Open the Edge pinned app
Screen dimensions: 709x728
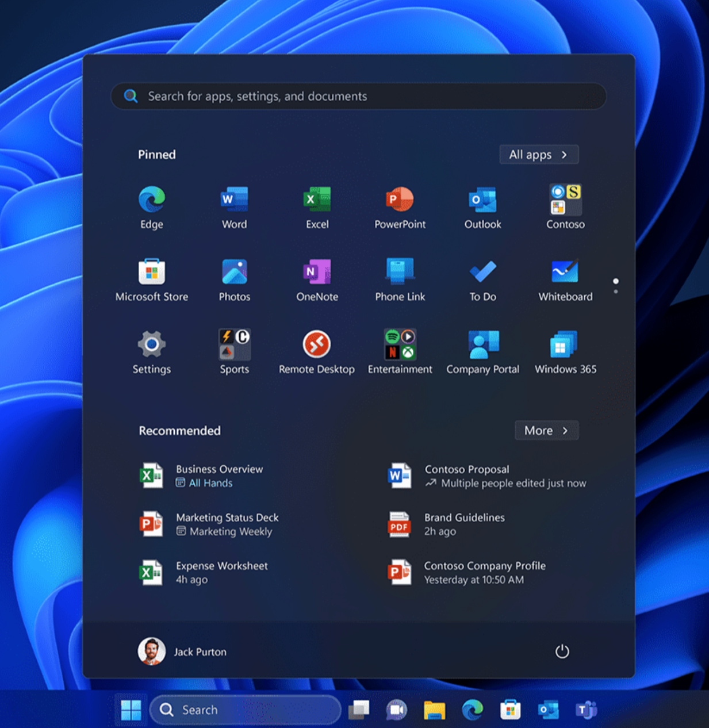pos(152,208)
